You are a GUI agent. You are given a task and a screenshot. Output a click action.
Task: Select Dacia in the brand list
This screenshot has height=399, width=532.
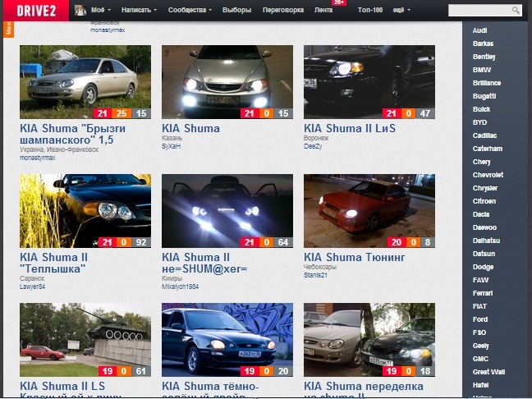coord(481,214)
